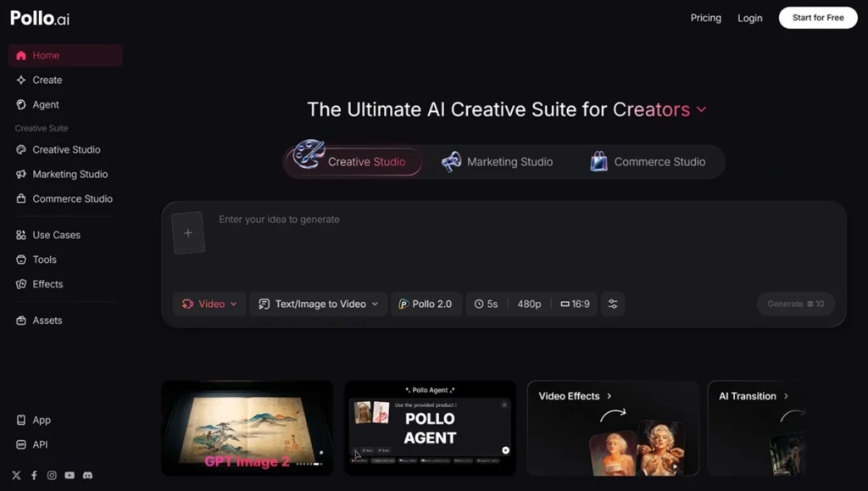Open advanced settings sliders icon

coord(613,304)
